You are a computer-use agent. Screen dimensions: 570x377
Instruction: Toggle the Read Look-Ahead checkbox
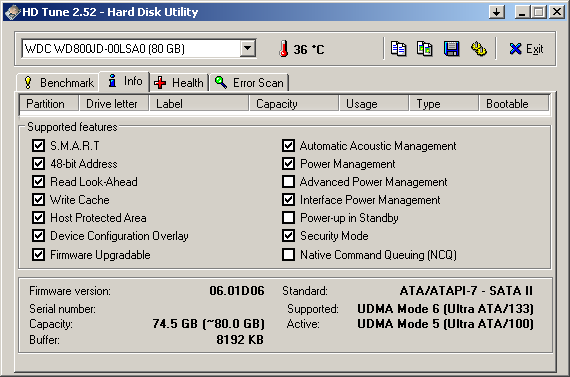[x=38, y=181]
